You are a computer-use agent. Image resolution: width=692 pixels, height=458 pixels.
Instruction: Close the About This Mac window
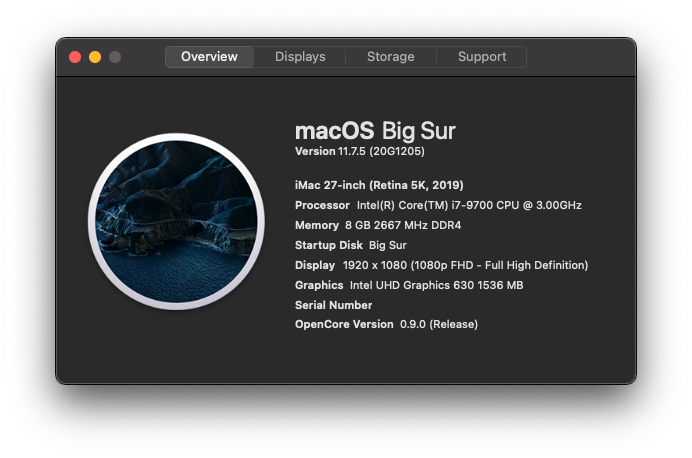(75, 57)
